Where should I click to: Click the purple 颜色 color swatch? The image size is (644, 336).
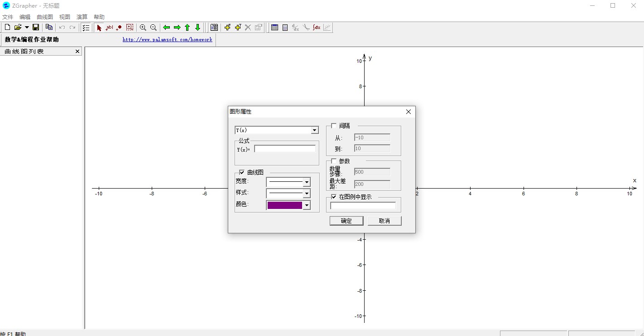tap(285, 205)
